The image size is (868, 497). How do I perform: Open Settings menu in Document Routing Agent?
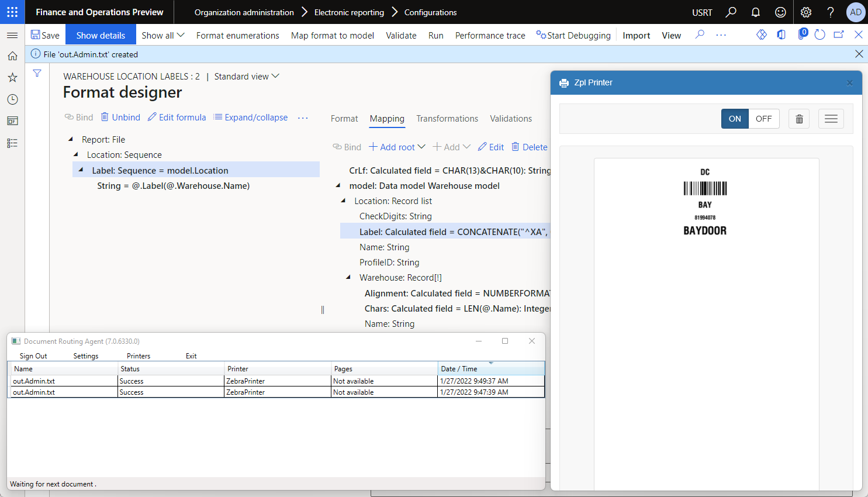(x=86, y=356)
